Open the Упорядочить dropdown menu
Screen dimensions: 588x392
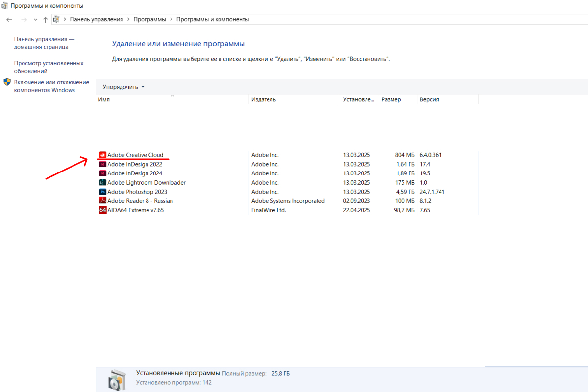pyautogui.click(x=123, y=87)
